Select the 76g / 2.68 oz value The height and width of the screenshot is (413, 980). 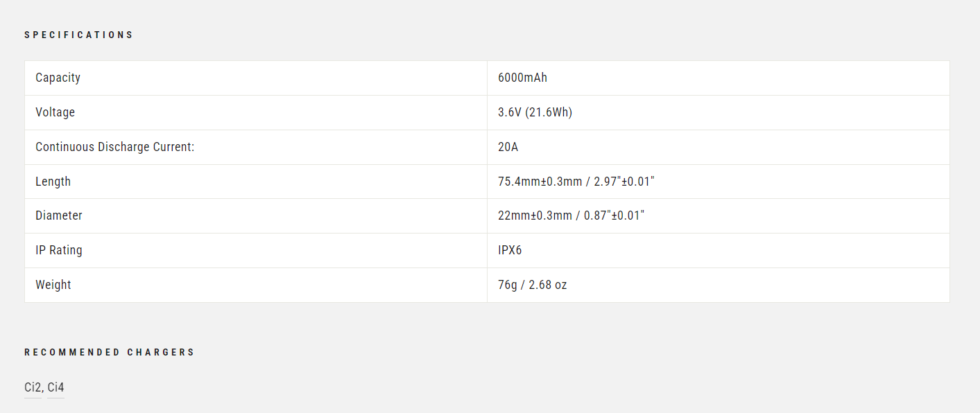pos(533,285)
